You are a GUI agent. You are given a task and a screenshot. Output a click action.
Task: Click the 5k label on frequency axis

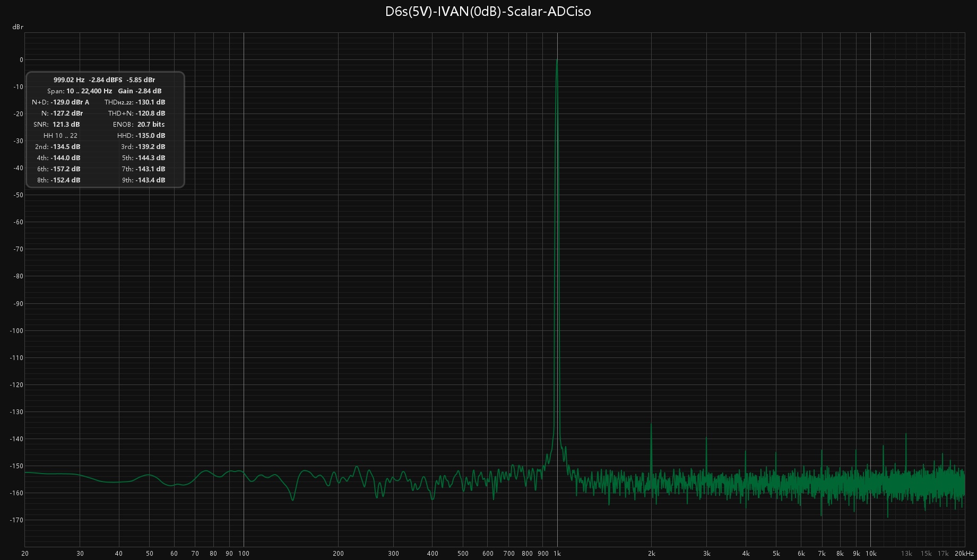(x=776, y=554)
